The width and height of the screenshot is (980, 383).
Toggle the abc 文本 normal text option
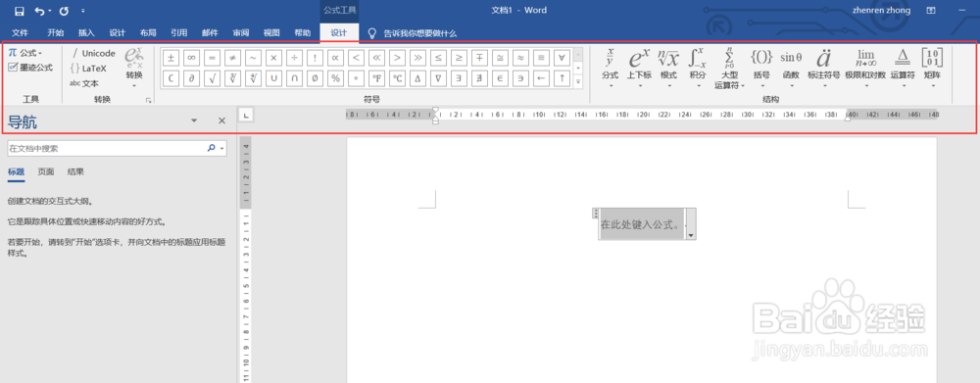pyautogui.click(x=84, y=83)
